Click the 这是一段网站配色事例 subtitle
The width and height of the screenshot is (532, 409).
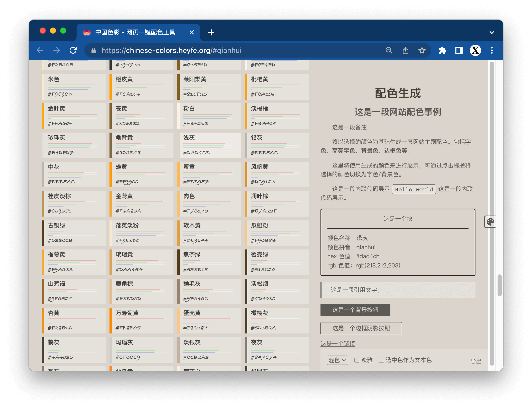pos(398,112)
